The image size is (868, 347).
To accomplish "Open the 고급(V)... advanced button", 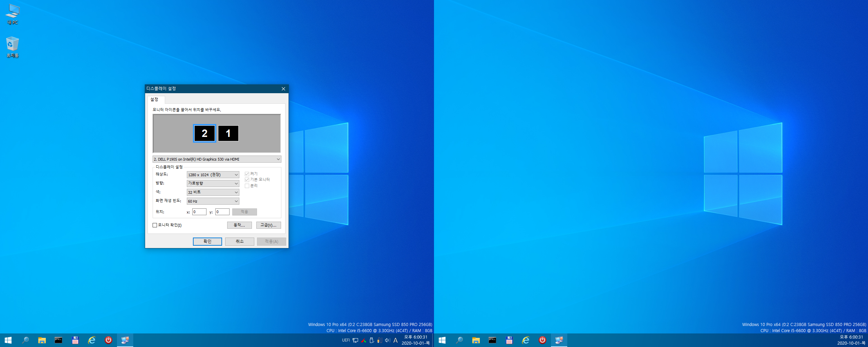I will tap(269, 225).
